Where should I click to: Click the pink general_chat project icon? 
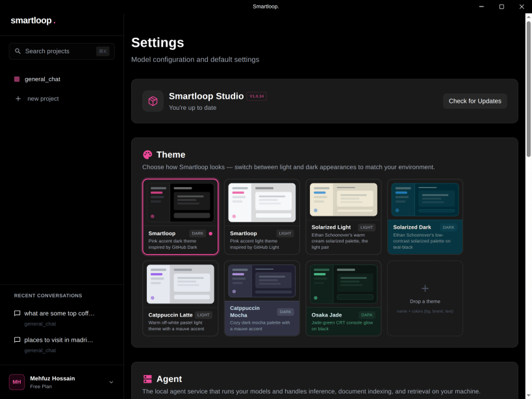[x=17, y=79]
